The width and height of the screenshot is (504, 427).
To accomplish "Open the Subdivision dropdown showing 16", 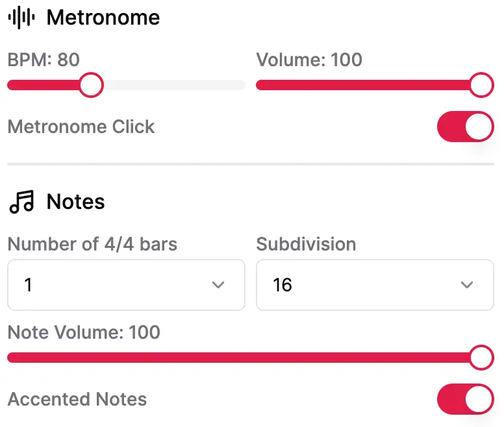I will [375, 285].
